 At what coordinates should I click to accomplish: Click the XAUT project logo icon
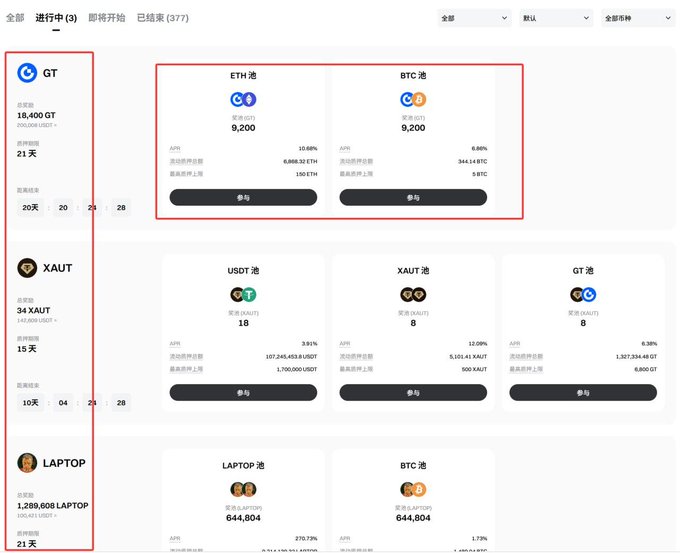pyautogui.click(x=27, y=268)
